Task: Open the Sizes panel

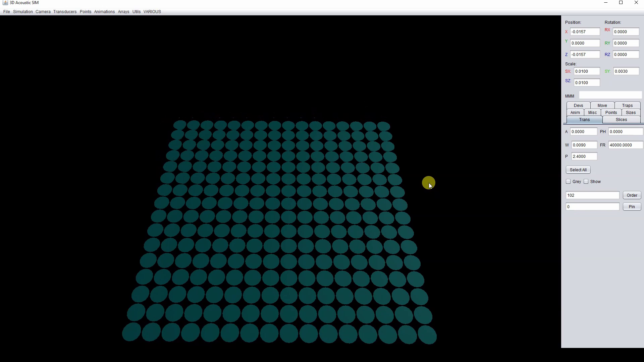Action: [631, 112]
